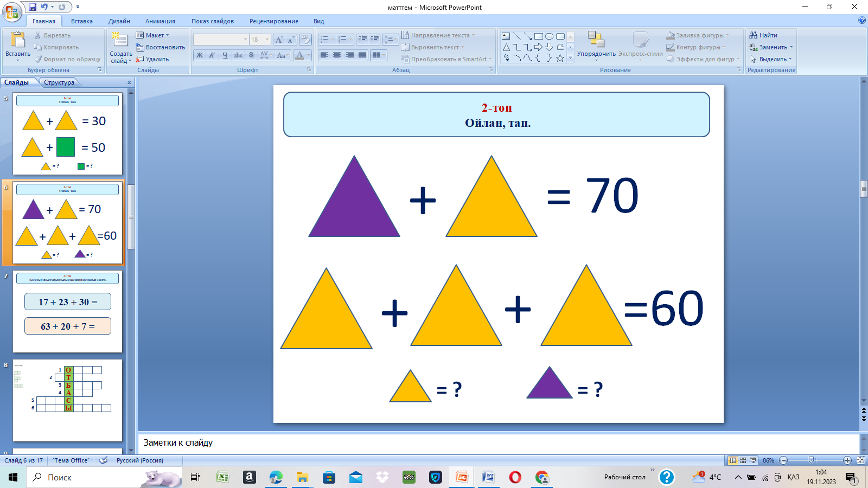The image size is (868, 488).
Task: Select the Text Box shape
Action: point(506,36)
